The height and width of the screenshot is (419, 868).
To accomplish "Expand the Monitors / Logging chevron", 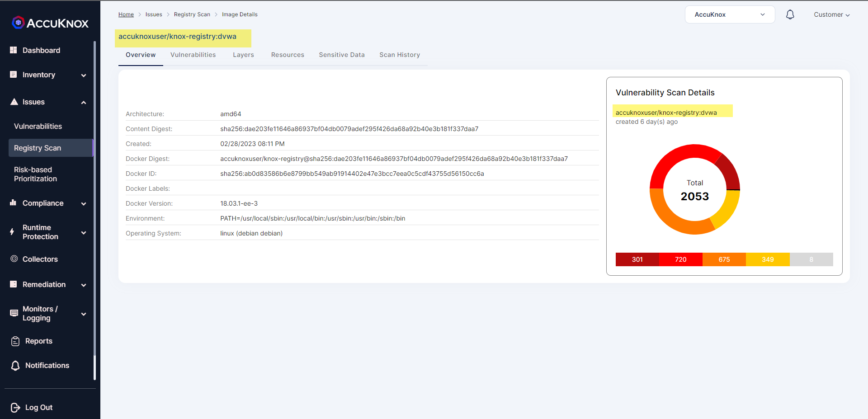I will [84, 314].
